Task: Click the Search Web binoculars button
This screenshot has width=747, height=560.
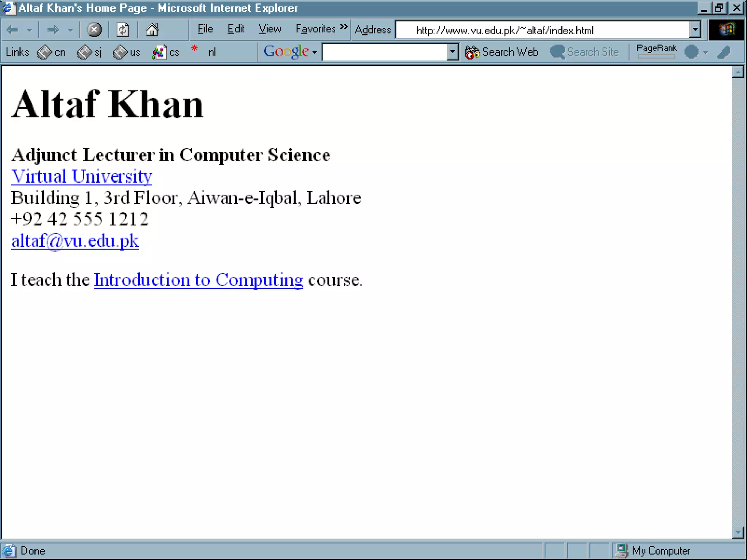Action: [502, 52]
